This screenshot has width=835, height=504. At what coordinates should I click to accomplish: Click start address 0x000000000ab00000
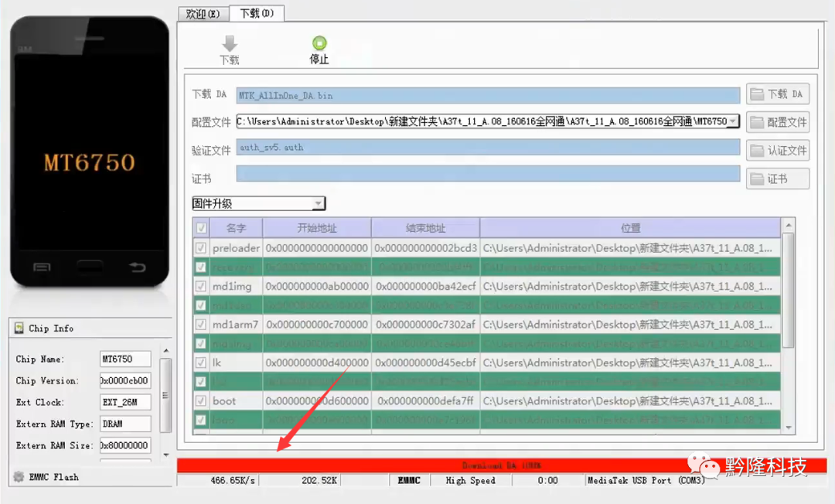317,286
